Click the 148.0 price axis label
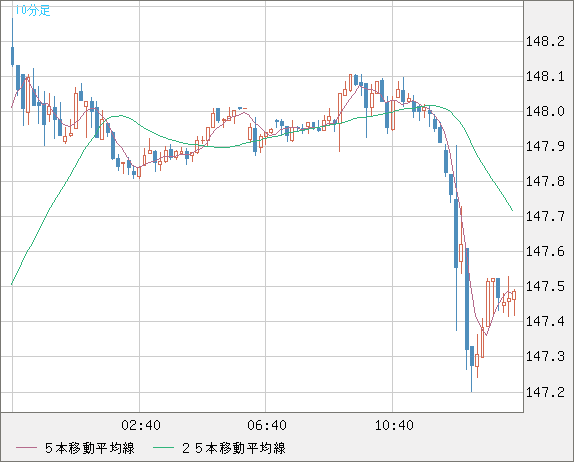 [545, 111]
